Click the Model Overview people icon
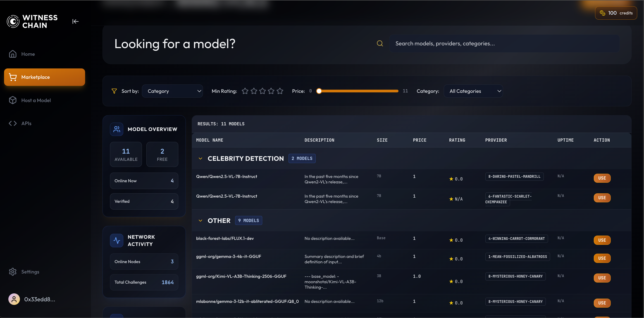644x318 pixels. click(117, 129)
